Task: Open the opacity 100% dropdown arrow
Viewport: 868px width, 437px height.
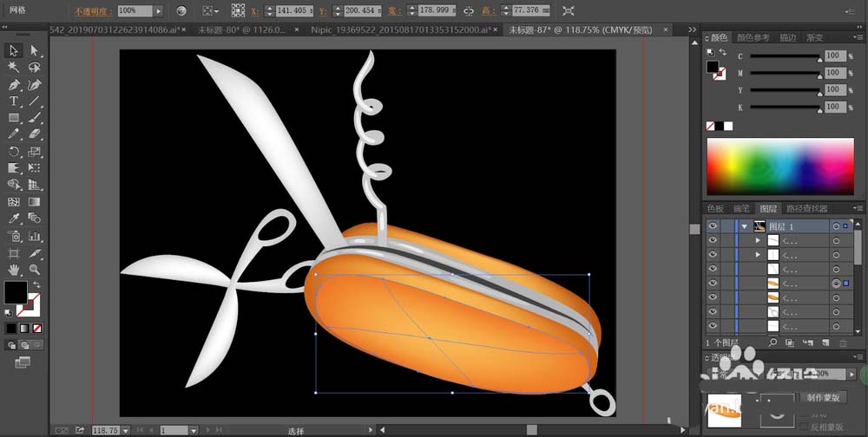Action: coord(158,10)
